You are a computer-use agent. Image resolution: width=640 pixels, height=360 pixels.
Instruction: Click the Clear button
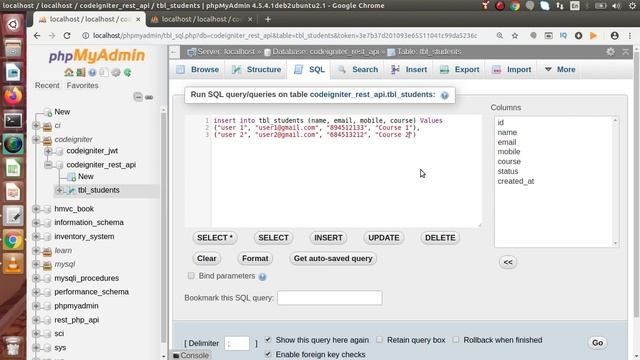(x=207, y=258)
